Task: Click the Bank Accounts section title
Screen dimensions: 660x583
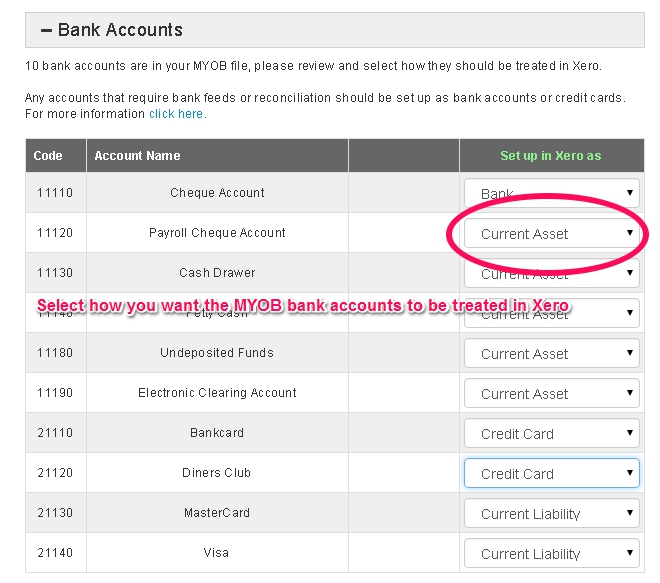Action: pos(120,30)
